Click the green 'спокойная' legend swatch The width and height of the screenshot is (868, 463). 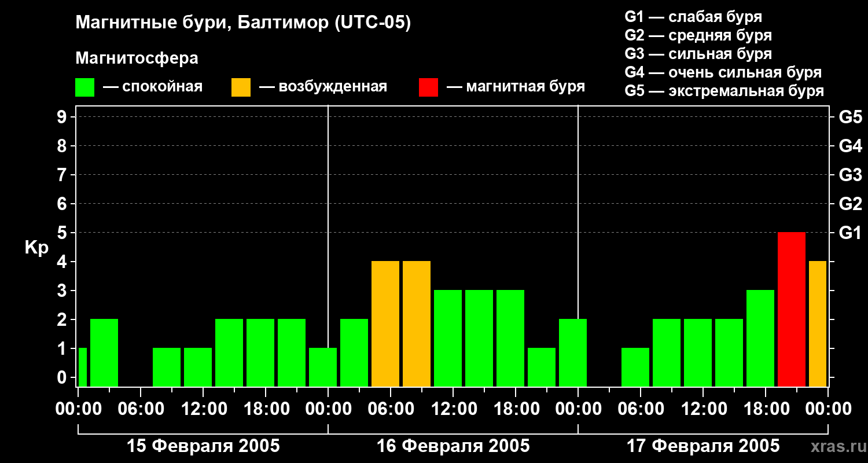tap(85, 87)
